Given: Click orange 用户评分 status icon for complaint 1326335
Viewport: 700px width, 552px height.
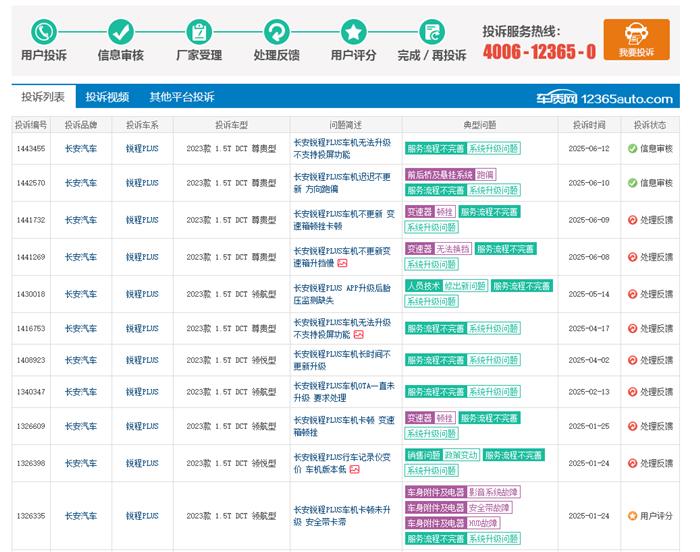Looking at the screenshot, I should [632, 516].
